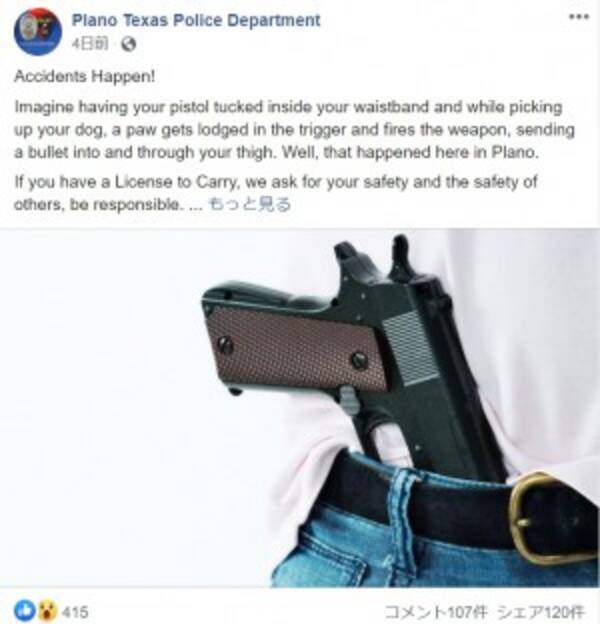Open the Plano Police profile picture

pyautogui.click(x=38, y=31)
